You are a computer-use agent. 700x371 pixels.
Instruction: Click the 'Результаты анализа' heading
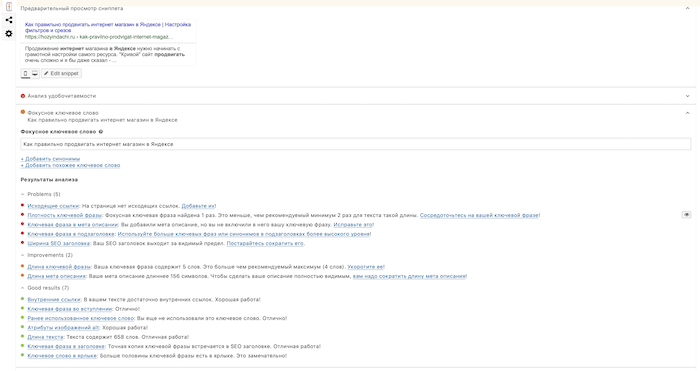(49, 179)
